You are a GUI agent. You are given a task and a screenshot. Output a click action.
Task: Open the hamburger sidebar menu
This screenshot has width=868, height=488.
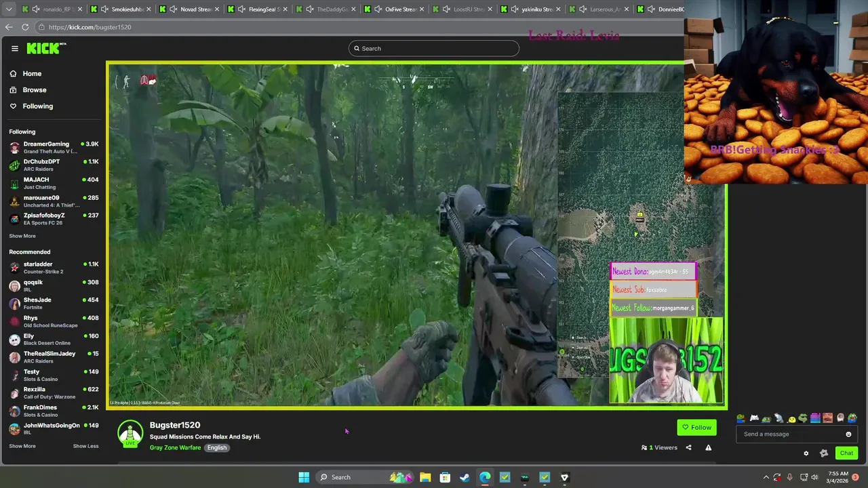point(14,48)
